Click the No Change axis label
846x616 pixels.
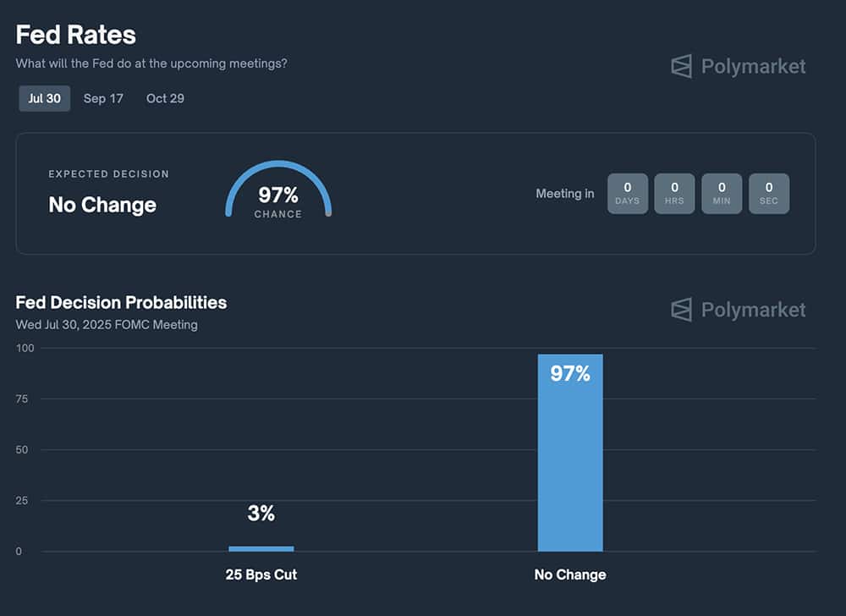(570, 575)
